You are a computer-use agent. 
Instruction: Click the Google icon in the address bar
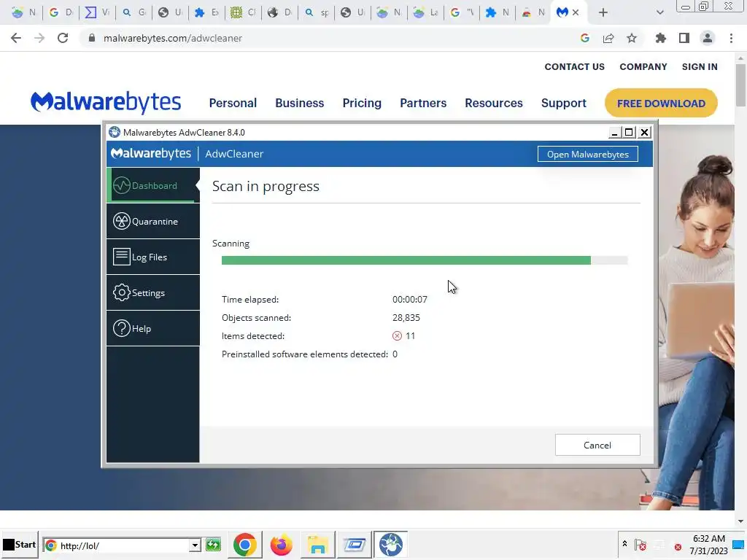click(585, 38)
